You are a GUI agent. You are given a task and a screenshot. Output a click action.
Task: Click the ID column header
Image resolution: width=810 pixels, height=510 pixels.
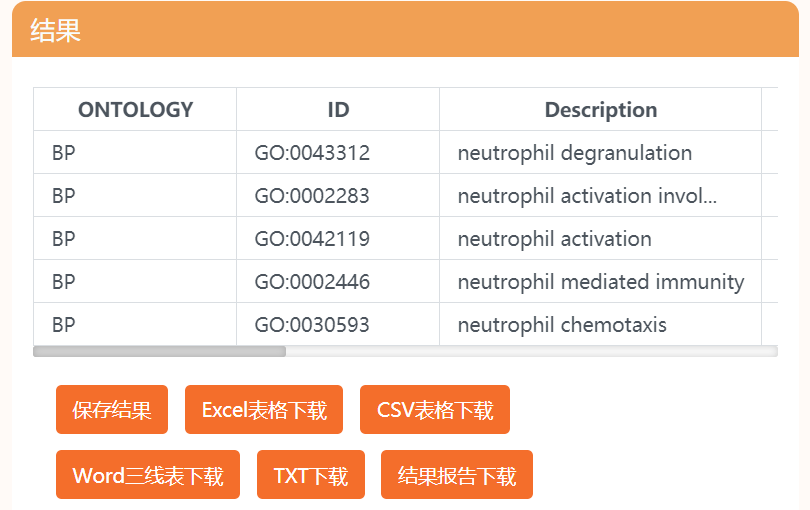338,110
